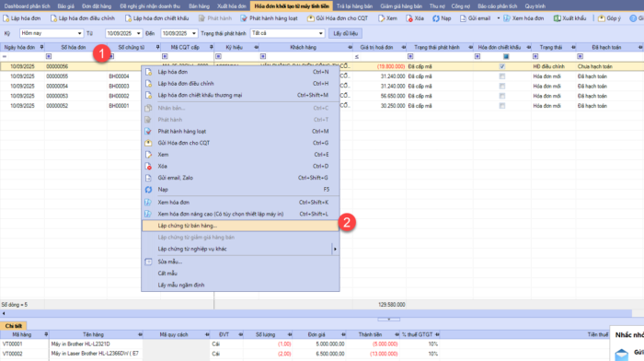
Task: Click Lấy dữ liệu button
Action: point(345,33)
